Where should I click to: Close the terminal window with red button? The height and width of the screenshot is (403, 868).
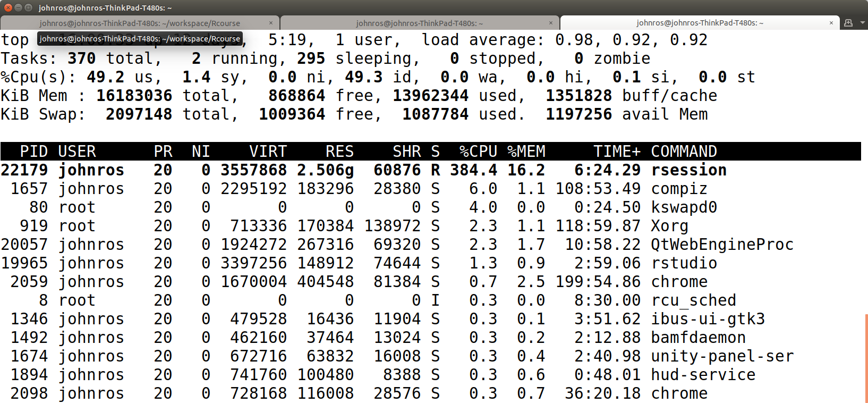click(8, 7)
